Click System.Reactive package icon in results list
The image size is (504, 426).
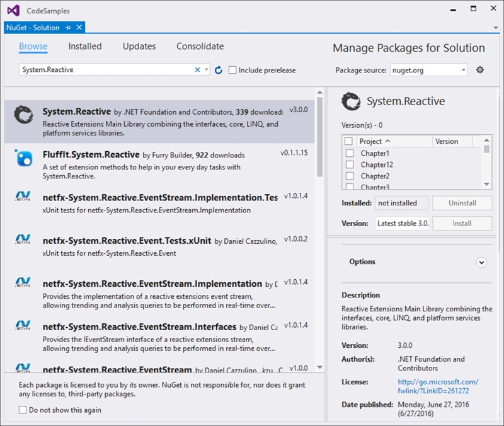(x=23, y=115)
